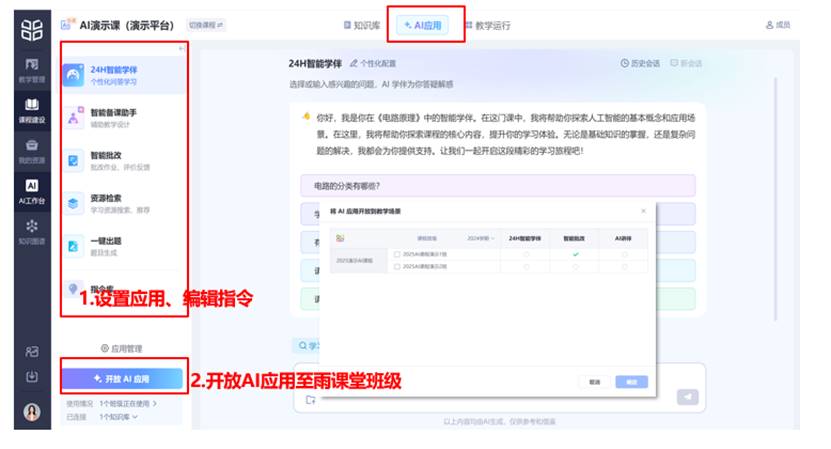Select the 智能备课助手 application icon

point(74,118)
